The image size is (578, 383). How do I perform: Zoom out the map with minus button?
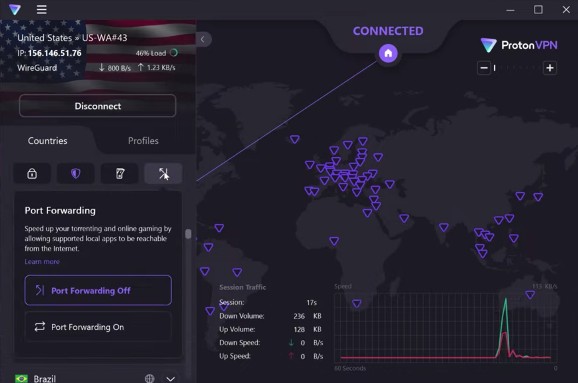pos(484,68)
